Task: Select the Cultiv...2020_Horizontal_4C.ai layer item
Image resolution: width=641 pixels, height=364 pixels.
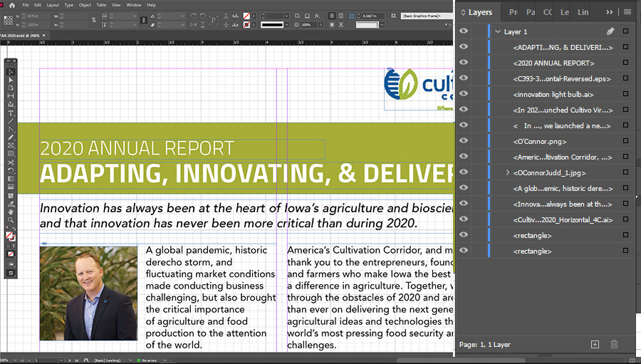Action: pyautogui.click(x=562, y=219)
